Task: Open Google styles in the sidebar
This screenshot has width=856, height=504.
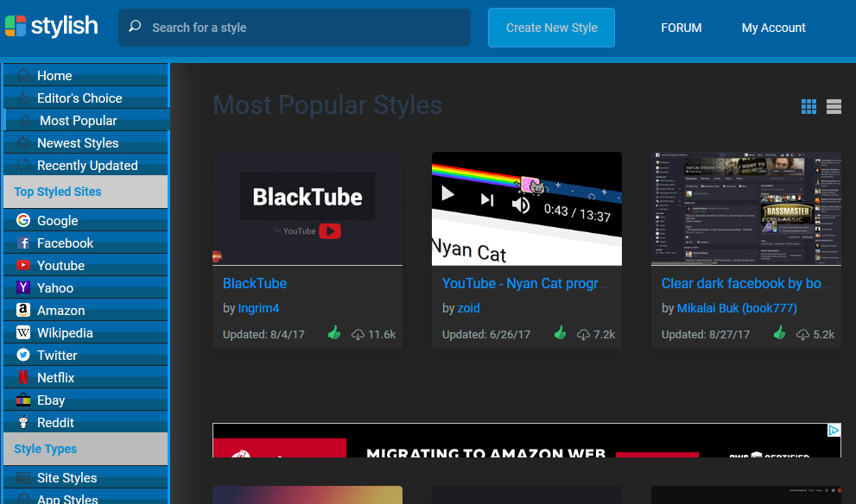Action: pos(86,220)
